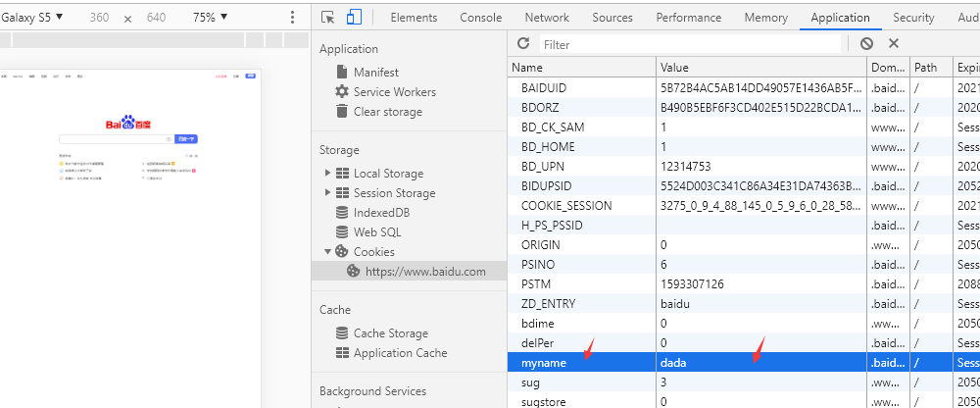Click the cookie Filter input field
This screenshot has width=980, height=408.
pyautogui.click(x=689, y=44)
